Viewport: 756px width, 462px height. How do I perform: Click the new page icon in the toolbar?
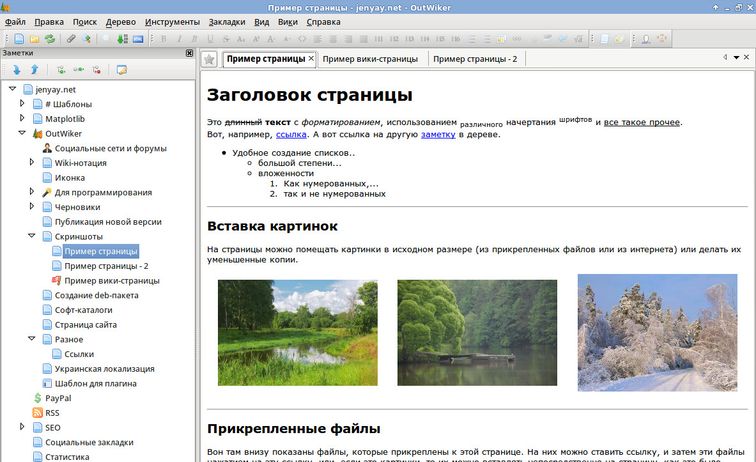pyautogui.click(x=20, y=39)
